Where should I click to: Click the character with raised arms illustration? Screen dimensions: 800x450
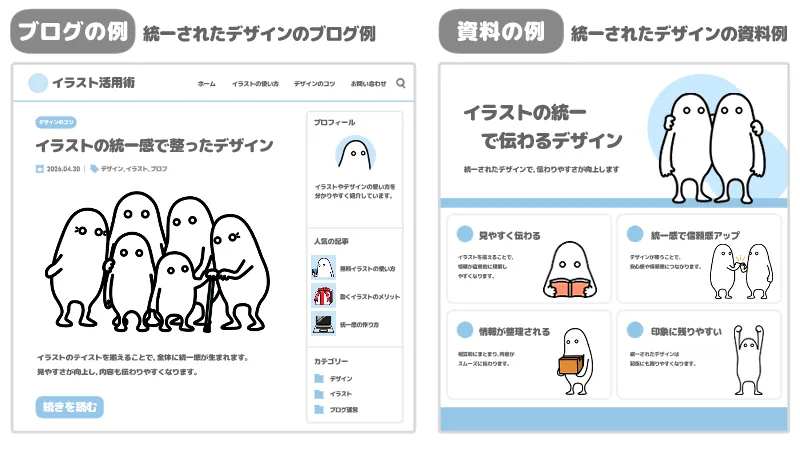749,360
